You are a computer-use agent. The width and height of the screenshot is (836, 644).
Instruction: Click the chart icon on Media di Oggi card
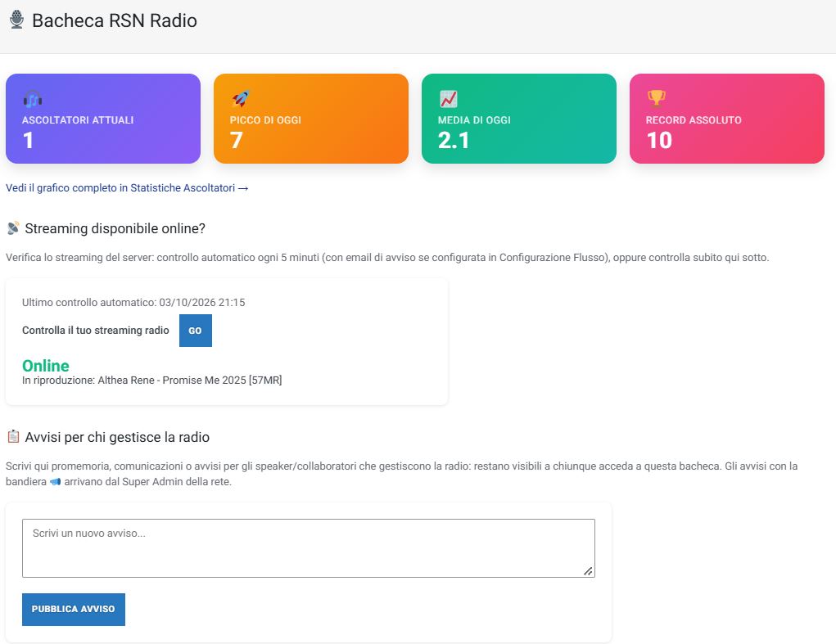(x=449, y=98)
